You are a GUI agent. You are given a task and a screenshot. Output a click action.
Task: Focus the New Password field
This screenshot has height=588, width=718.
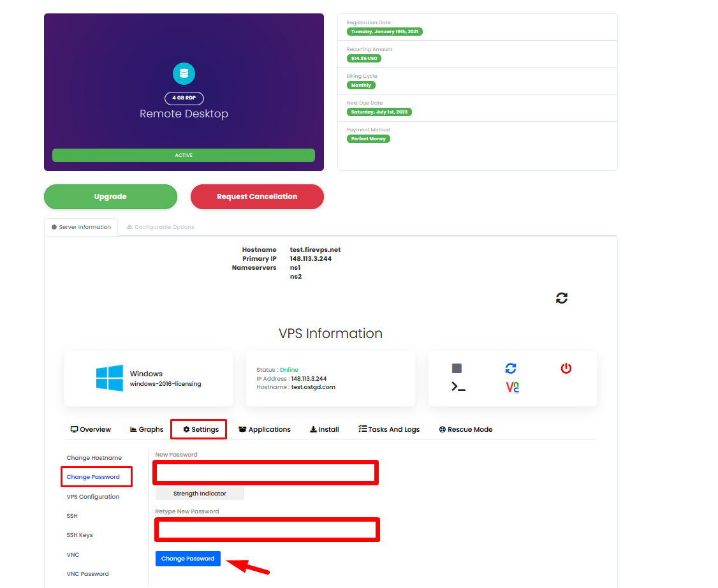point(266,473)
